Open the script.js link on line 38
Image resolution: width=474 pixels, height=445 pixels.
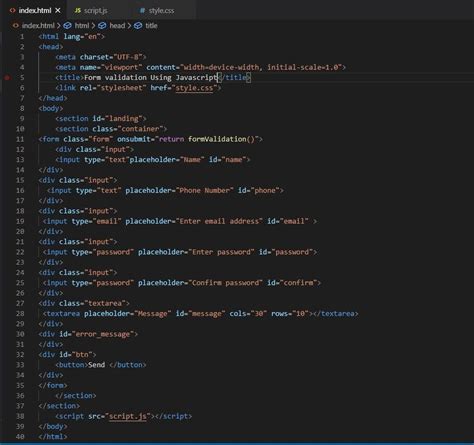128,416
